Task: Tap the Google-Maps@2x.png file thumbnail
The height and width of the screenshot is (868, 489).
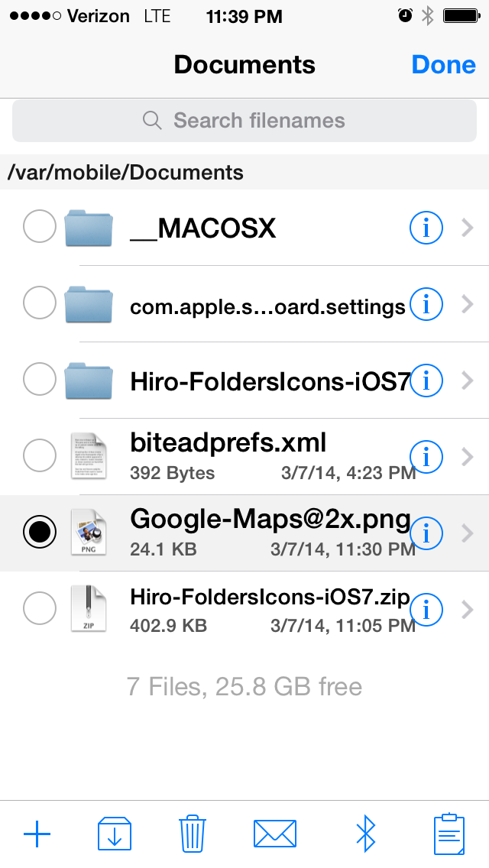Action: 89,532
